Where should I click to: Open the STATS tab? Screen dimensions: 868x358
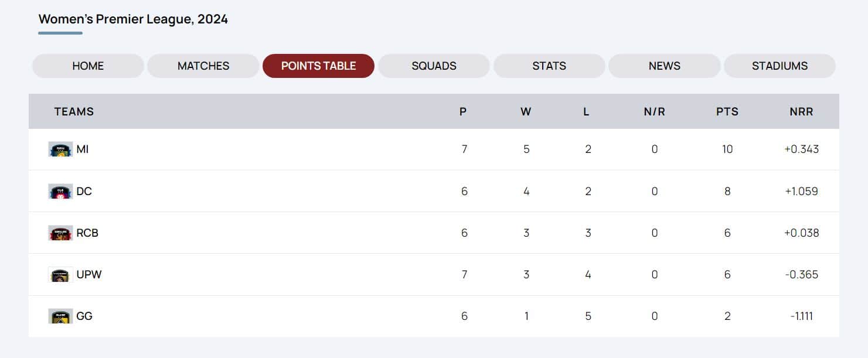point(549,66)
